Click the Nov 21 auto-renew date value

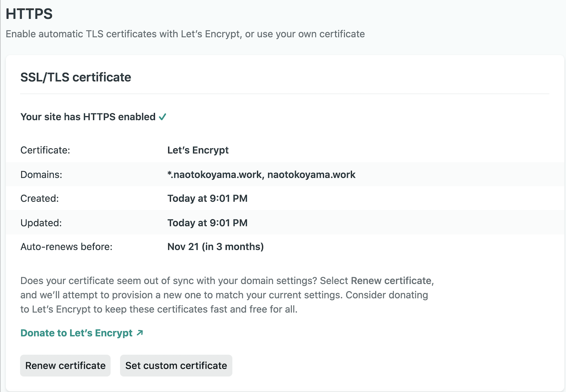click(x=215, y=246)
